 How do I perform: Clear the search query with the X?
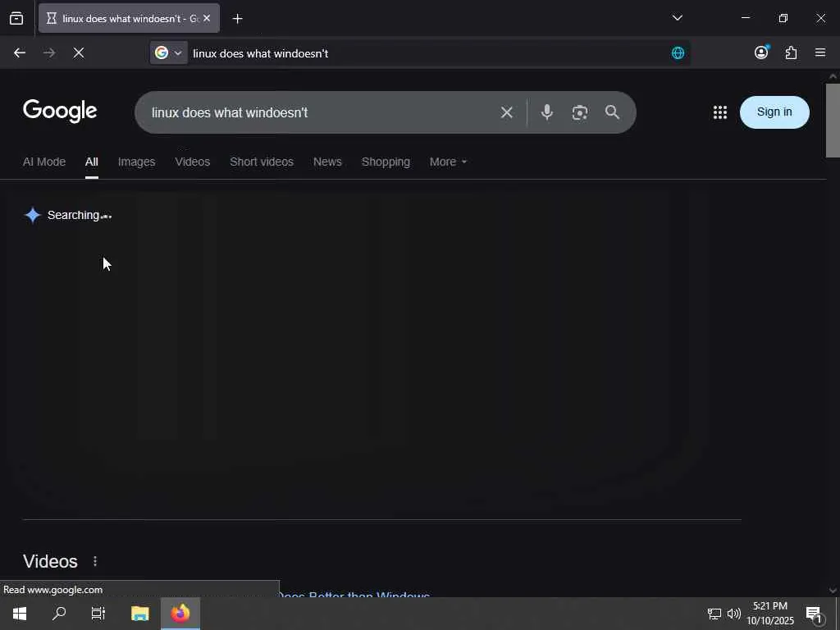(507, 112)
